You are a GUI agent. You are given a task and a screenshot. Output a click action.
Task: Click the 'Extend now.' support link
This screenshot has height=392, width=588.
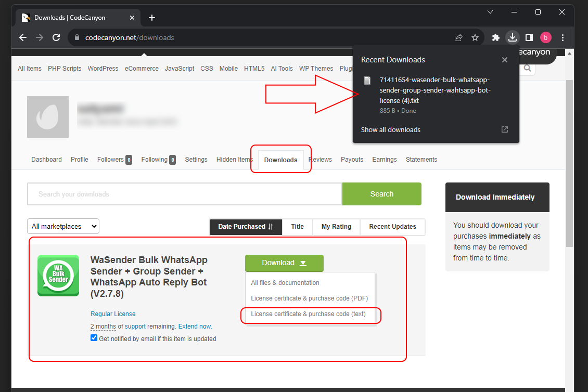click(x=195, y=326)
